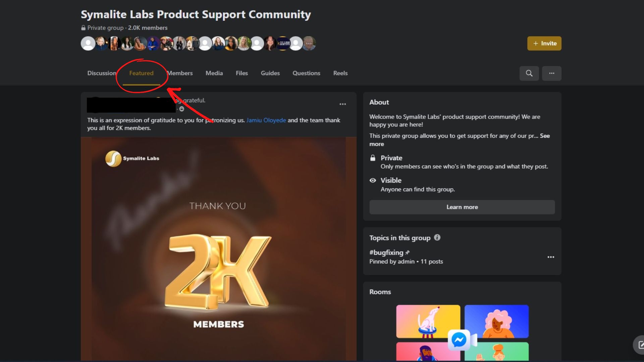Click the pink dog room illustration
Viewport: 644px width, 362px height.
(428, 321)
